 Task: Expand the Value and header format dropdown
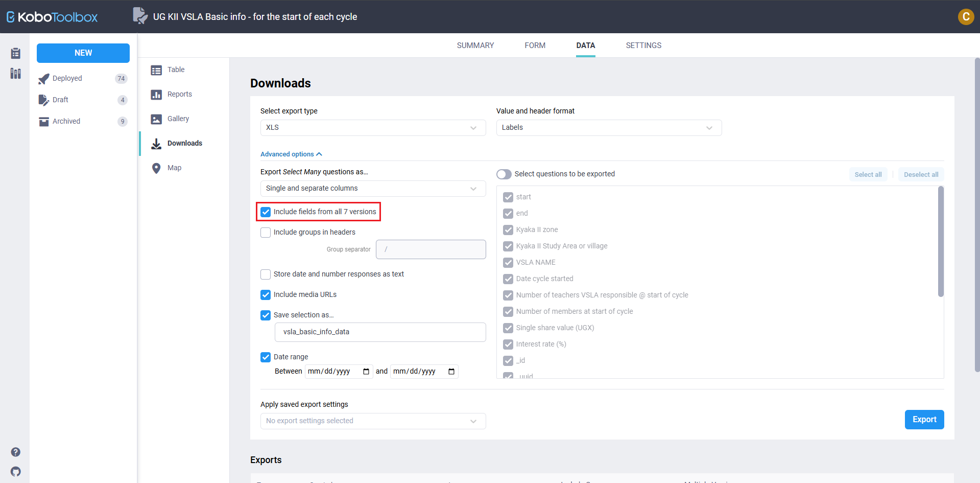609,128
